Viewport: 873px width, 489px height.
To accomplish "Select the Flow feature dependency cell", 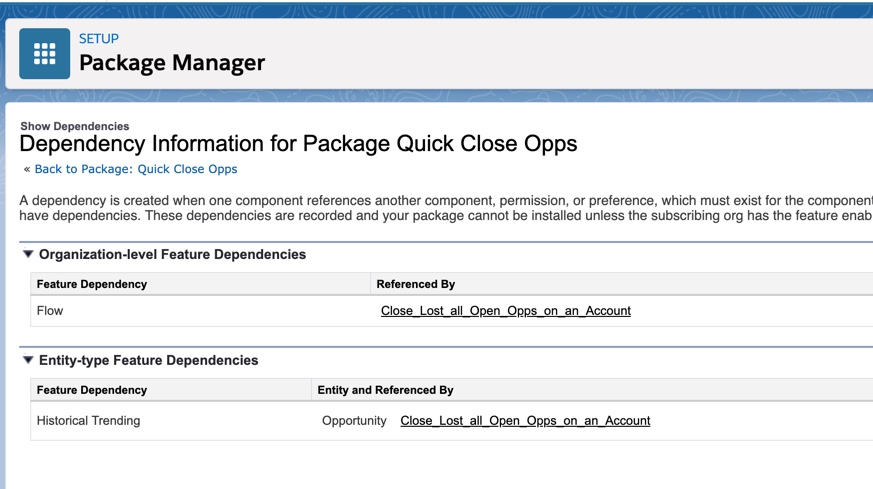I will tap(50, 311).
